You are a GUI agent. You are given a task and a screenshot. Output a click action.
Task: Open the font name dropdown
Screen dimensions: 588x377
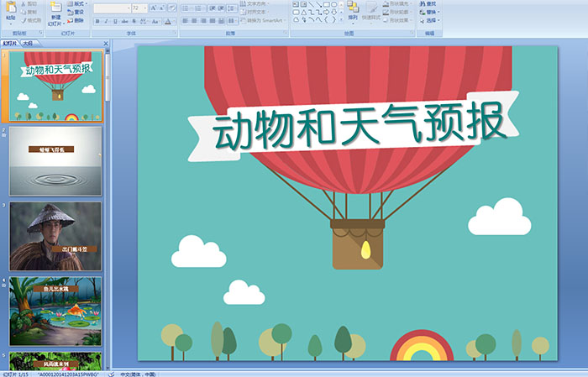[129, 8]
